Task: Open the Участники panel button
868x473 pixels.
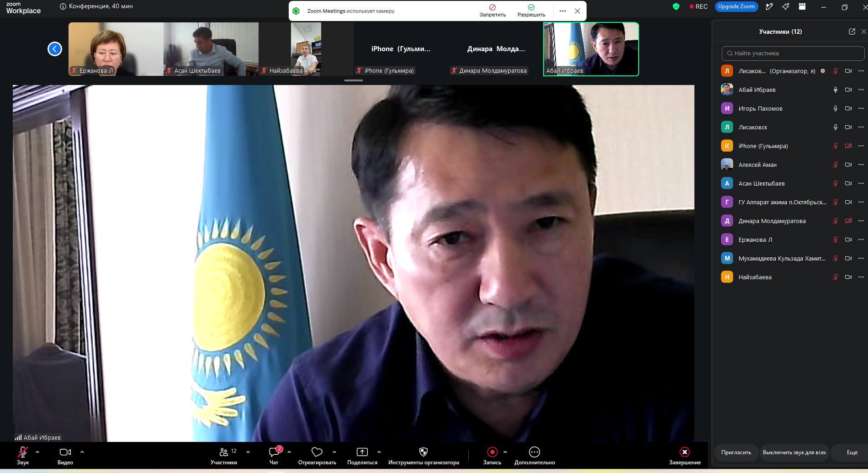Action: coord(224,456)
